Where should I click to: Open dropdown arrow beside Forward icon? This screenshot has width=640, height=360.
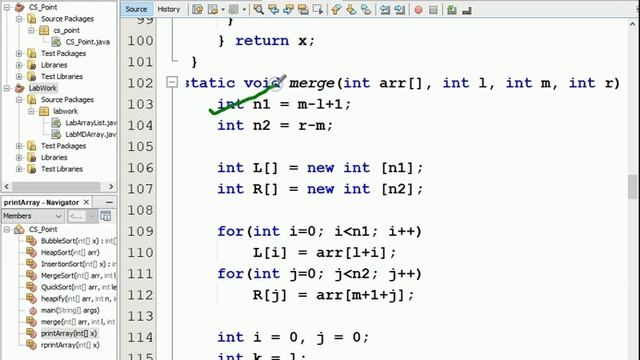coord(244,9)
